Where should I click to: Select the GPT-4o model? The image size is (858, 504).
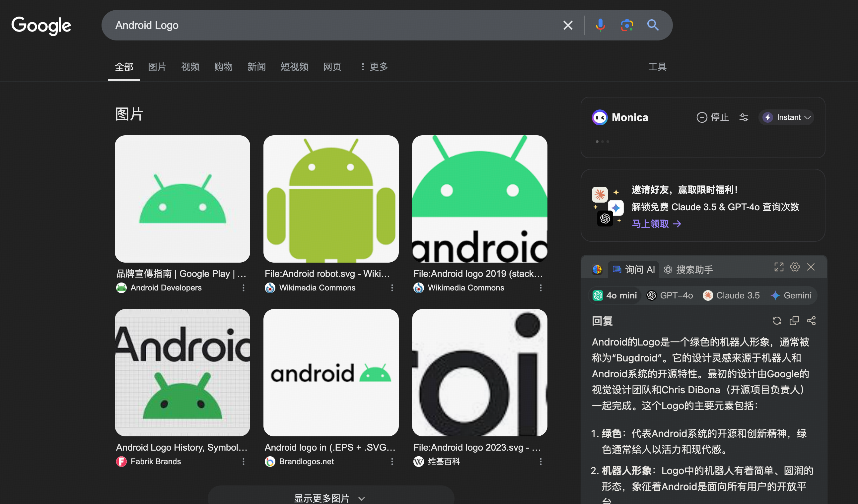click(x=670, y=295)
